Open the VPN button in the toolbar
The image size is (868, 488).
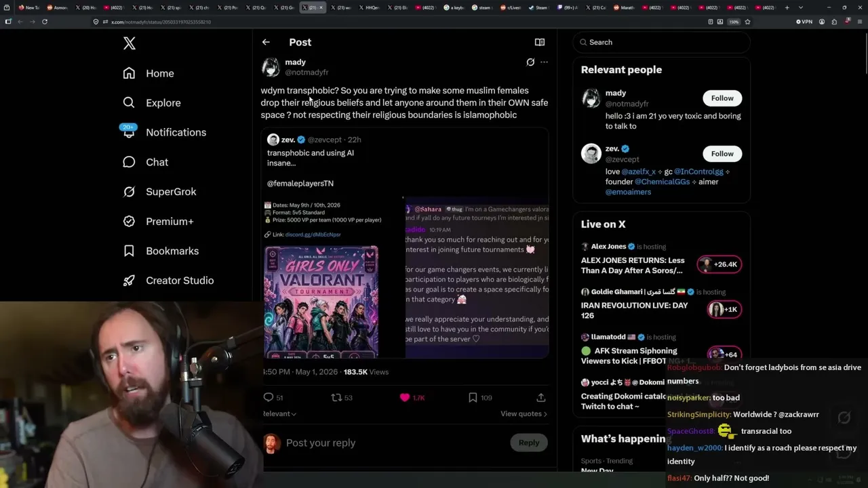pos(804,22)
